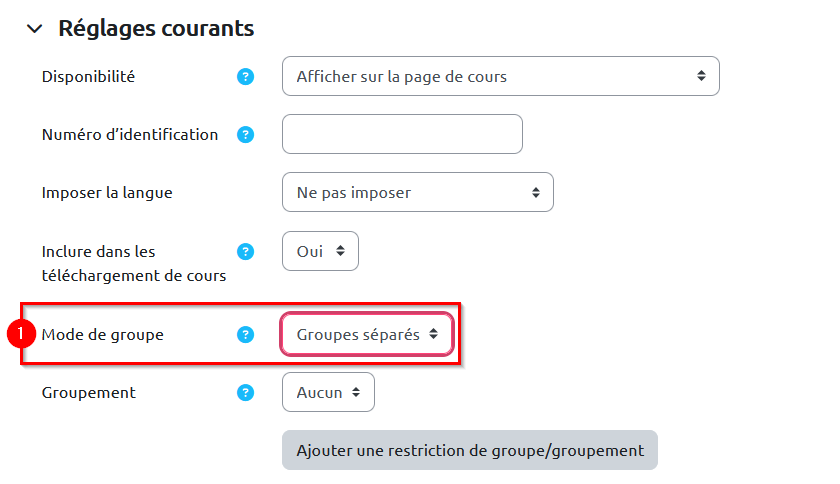Viewport: 840px width, 484px height.
Task: Collapse the Réglages courants section chevron
Action: 36,29
